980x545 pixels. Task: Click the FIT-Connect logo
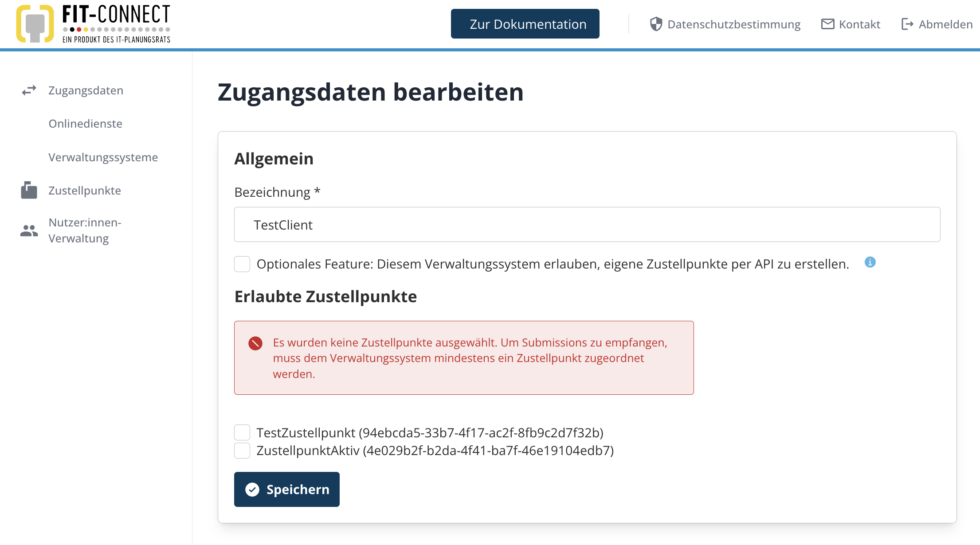[x=93, y=24]
